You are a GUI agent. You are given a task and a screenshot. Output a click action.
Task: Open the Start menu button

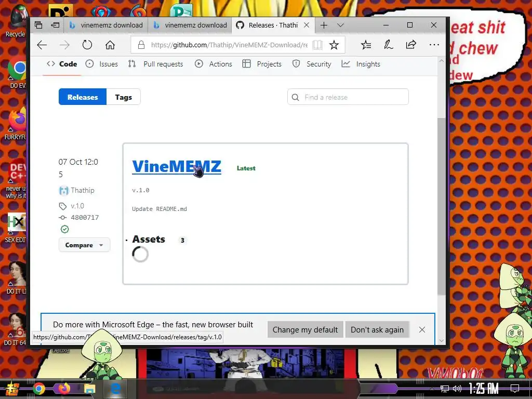[12, 389]
